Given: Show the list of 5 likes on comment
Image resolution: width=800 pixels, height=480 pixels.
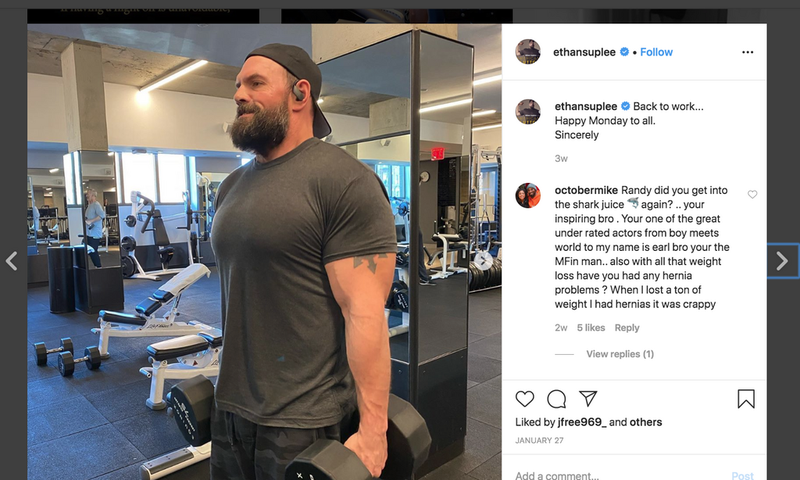Looking at the screenshot, I should tap(591, 327).
